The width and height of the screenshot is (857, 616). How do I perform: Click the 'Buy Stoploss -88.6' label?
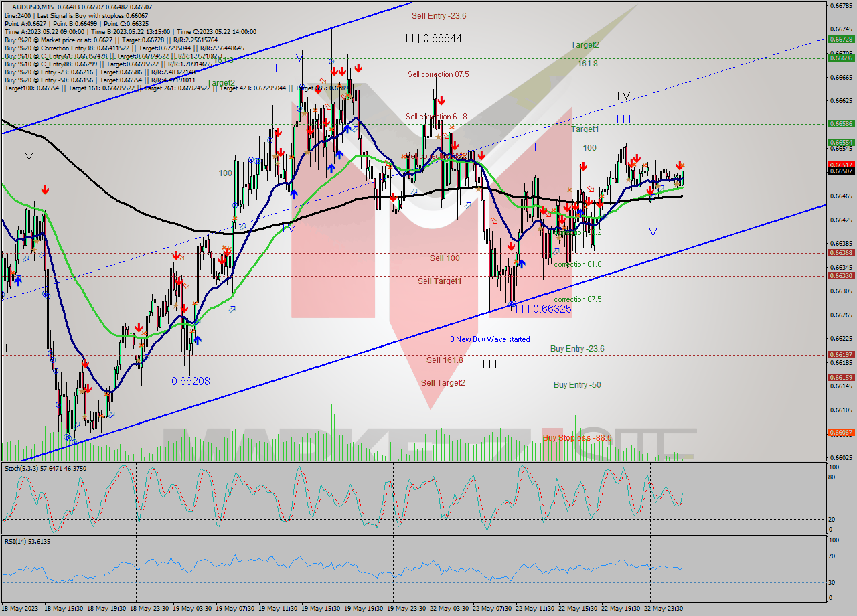tap(577, 437)
